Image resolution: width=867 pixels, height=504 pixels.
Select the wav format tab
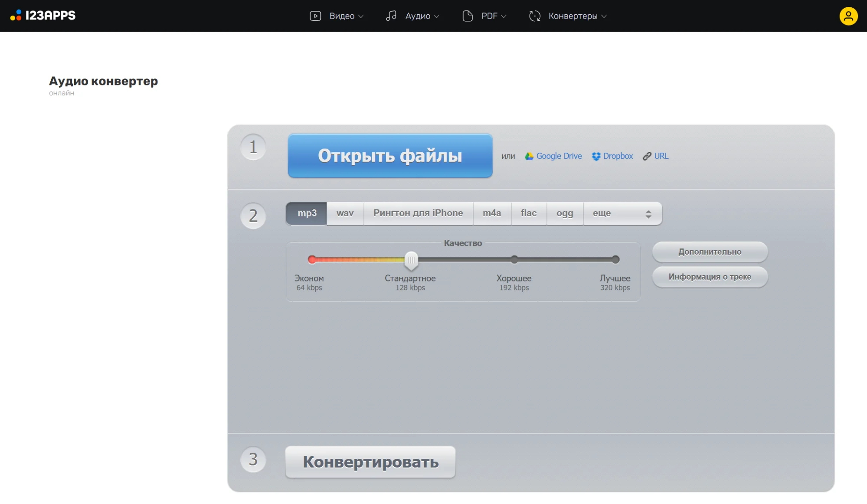[345, 213]
